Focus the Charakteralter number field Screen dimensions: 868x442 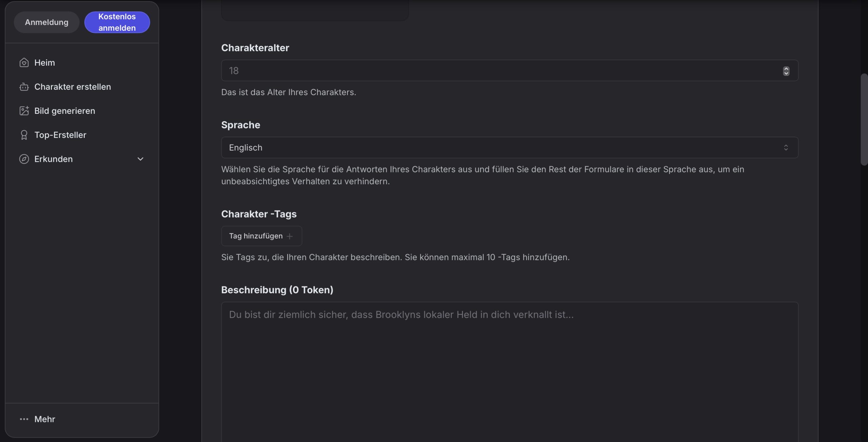pos(510,70)
